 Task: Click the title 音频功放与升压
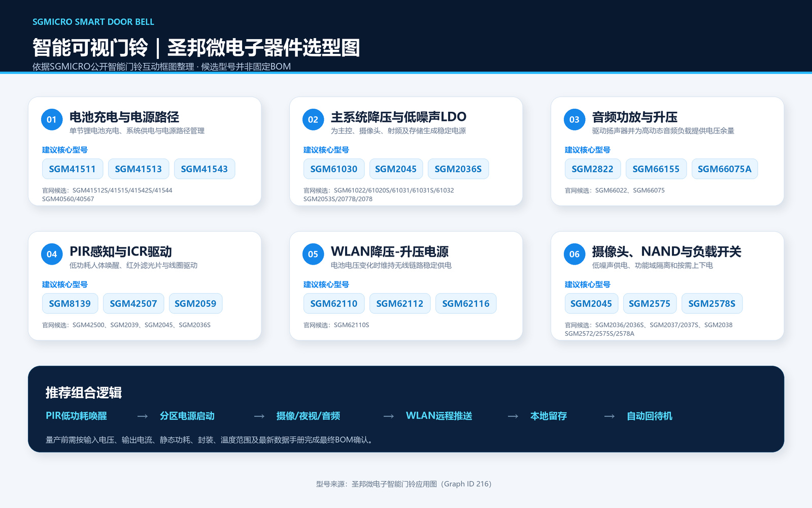635,117
